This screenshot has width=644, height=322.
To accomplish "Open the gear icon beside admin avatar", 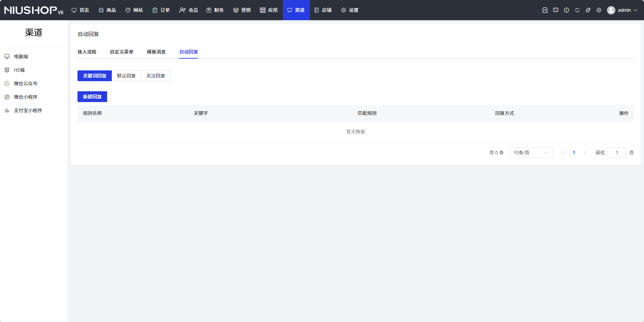I will (x=599, y=10).
